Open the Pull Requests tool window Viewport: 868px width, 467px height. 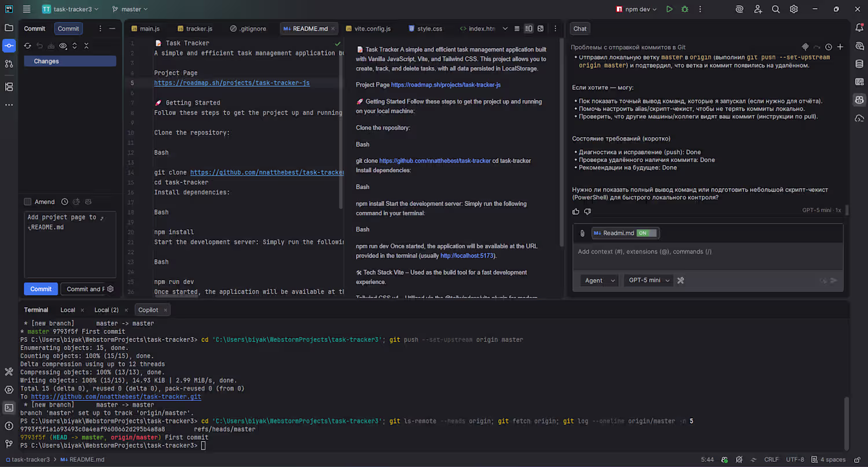[x=9, y=64]
